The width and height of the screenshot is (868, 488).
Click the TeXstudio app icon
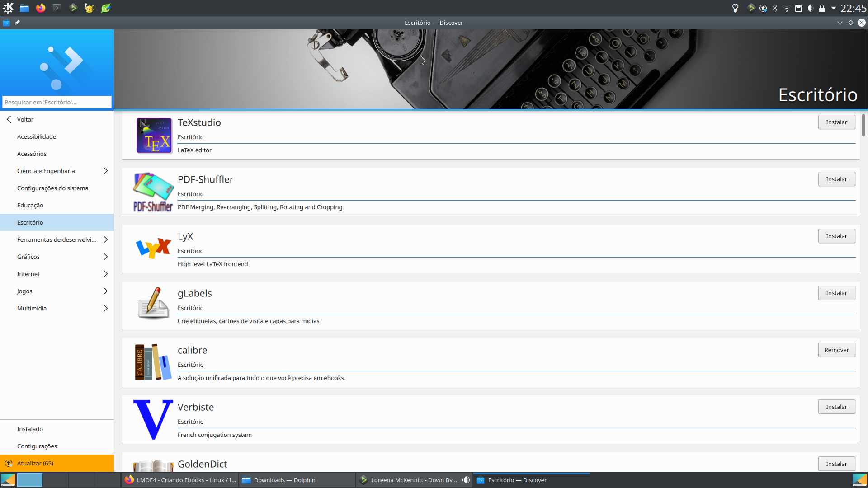click(154, 136)
